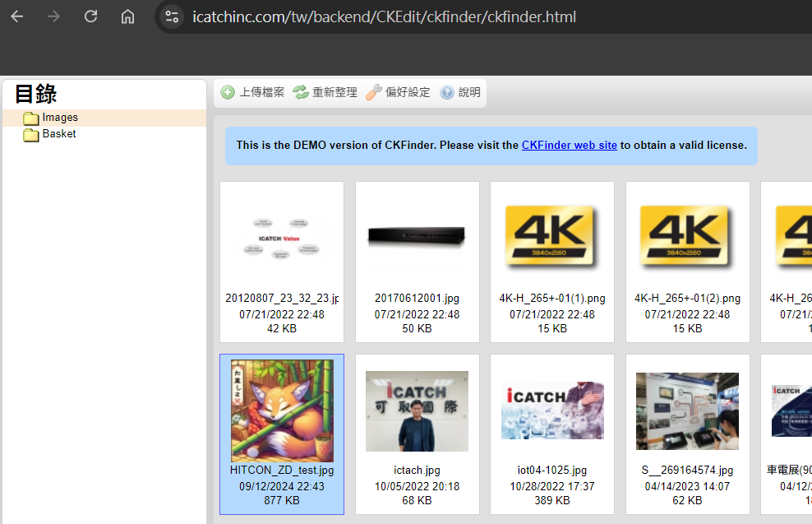Click date 04/14/2023 14:07
812x524 pixels.
pos(687,486)
